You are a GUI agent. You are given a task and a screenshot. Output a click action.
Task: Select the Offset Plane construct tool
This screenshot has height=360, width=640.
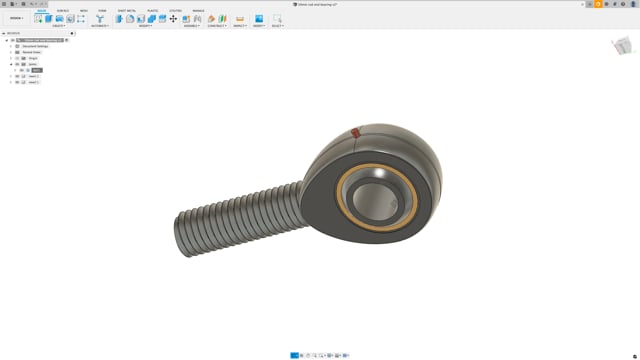click(211, 19)
